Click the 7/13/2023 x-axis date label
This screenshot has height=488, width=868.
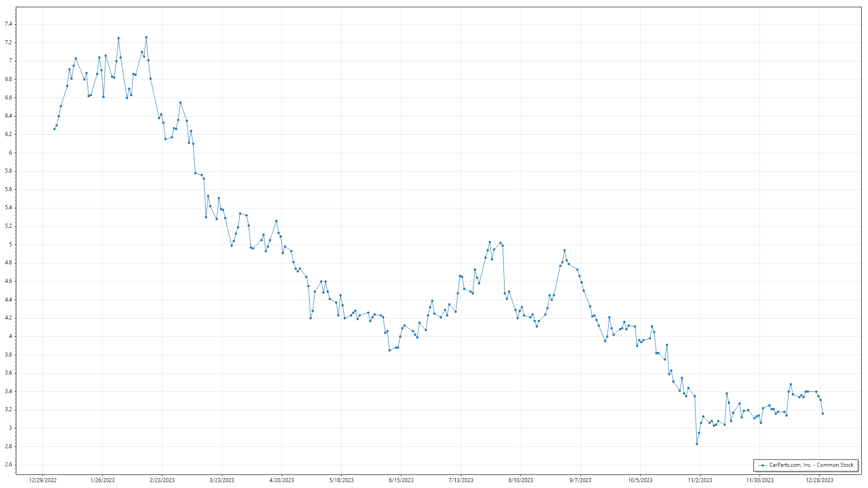(461, 480)
